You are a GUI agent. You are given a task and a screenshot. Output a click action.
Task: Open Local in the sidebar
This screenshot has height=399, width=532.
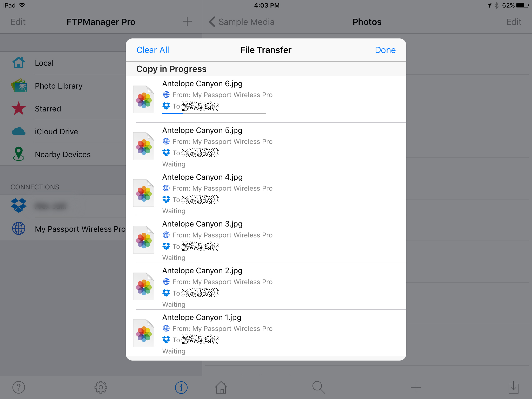[x=44, y=63]
